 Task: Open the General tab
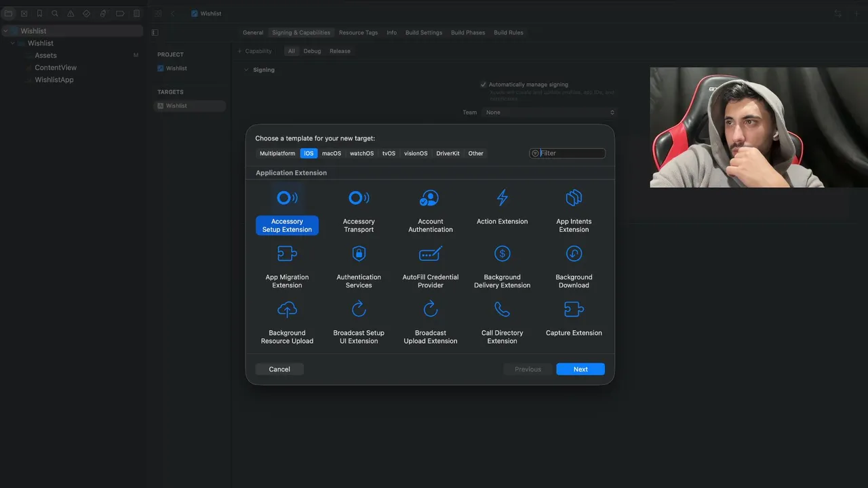tap(253, 33)
